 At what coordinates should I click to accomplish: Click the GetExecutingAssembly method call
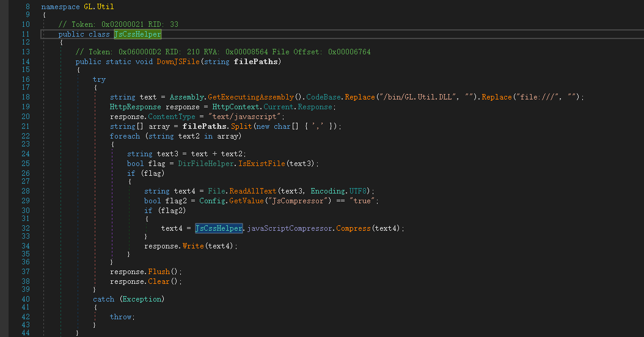point(251,97)
